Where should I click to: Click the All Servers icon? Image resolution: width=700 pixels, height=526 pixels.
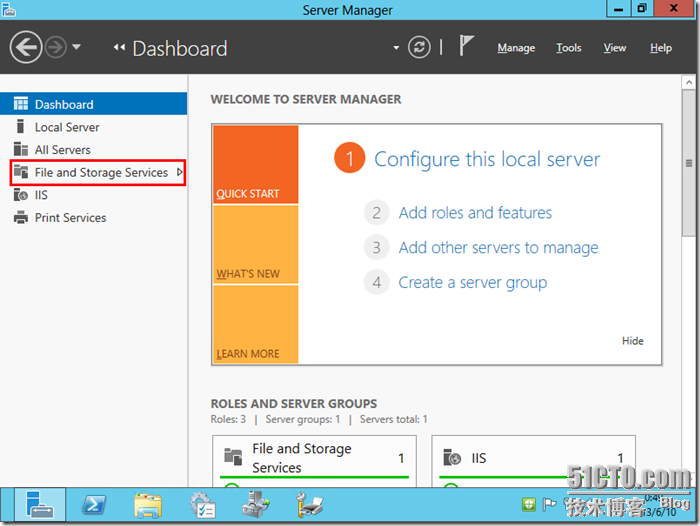tap(21, 149)
